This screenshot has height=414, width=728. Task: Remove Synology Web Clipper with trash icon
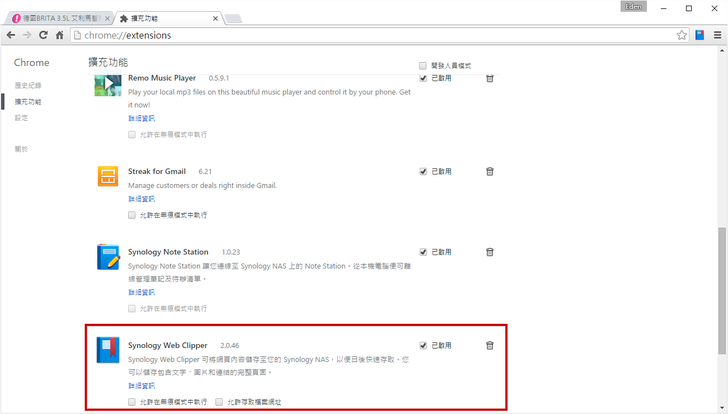(489, 345)
